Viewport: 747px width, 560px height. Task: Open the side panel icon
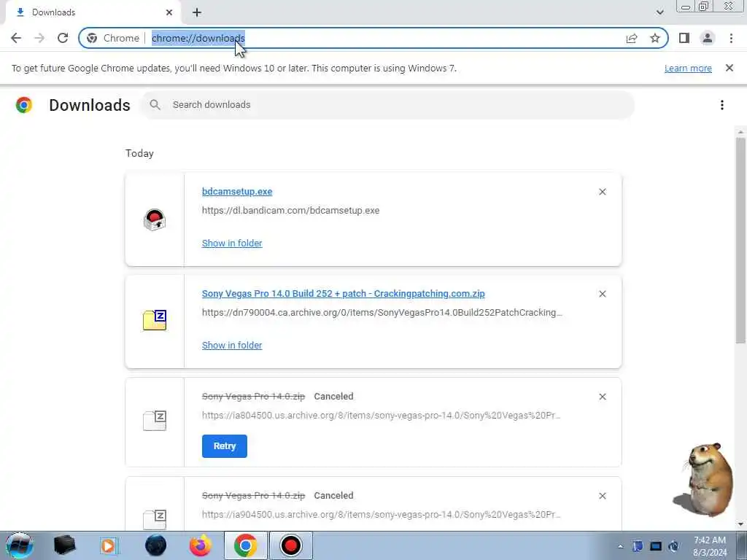[x=684, y=38]
